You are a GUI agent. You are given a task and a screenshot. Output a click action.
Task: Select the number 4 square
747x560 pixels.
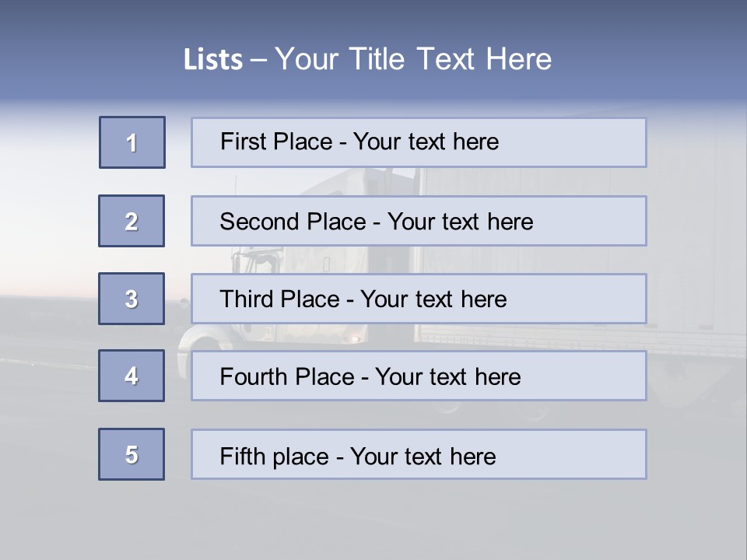pyautogui.click(x=132, y=376)
